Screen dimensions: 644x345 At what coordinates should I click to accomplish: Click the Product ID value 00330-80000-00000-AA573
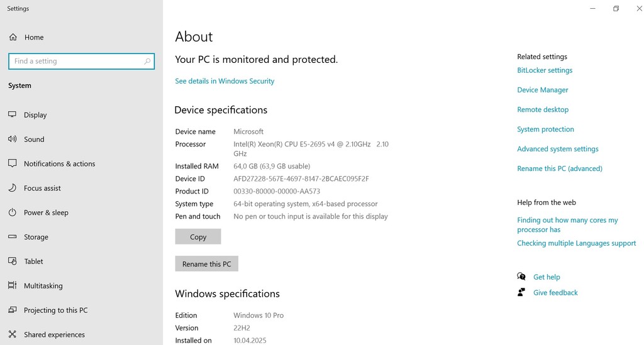pyautogui.click(x=277, y=191)
